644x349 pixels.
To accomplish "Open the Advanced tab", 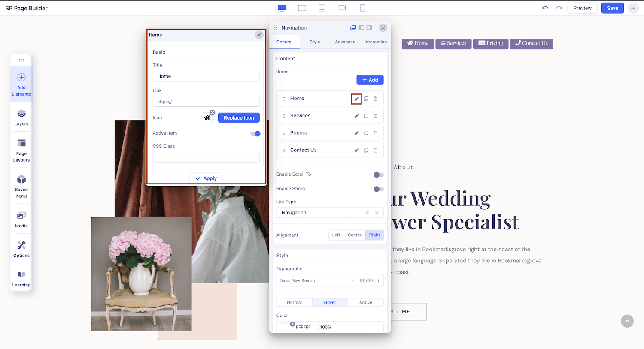I will [x=345, y=42].
